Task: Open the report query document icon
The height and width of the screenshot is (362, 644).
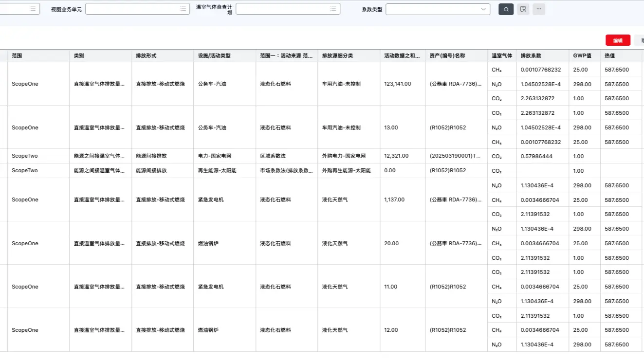Action: 522,9
